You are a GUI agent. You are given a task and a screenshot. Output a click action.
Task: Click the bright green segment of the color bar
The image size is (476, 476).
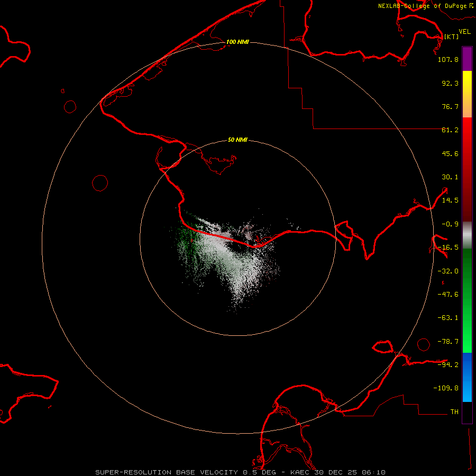click(x=467, y=300)
